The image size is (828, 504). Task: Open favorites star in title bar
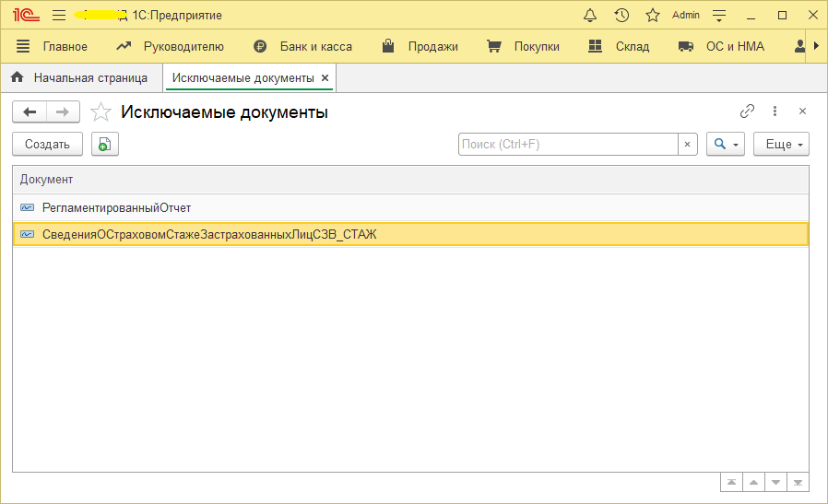[653, 16]
